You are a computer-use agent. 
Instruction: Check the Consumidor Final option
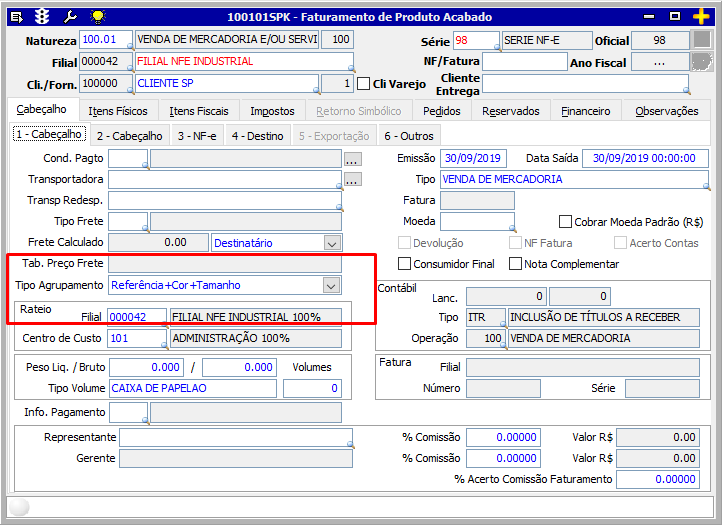[x=405, y=264]
